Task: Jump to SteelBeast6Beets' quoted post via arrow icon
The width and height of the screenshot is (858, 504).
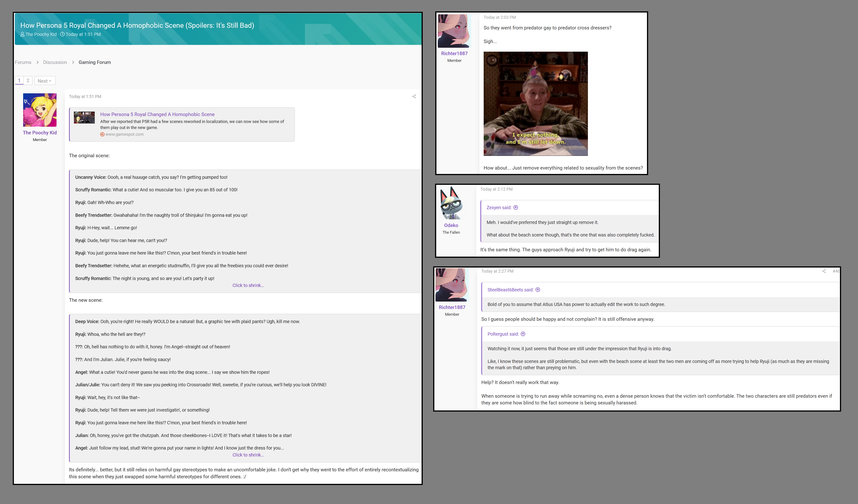Action: coord(538,290)
